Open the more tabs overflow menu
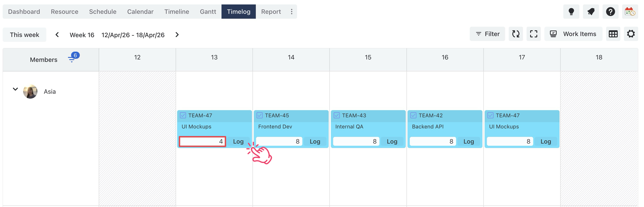The height and width of the screenshot is (207, 644). coord(291,12)
